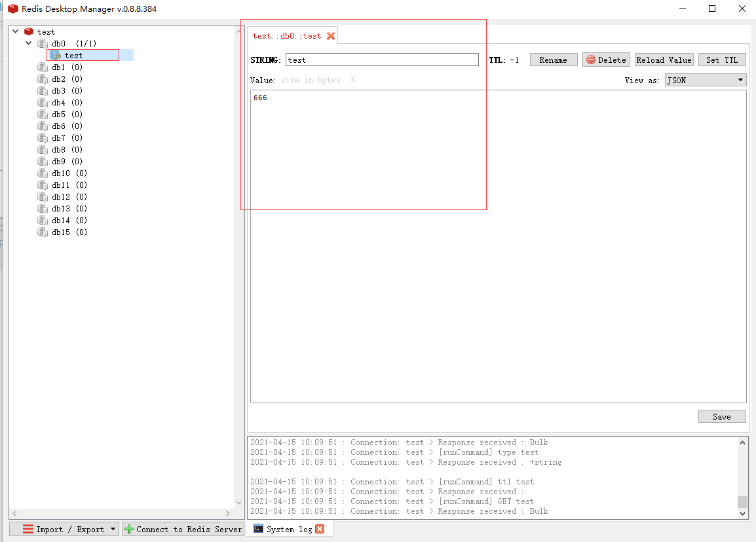This screenshot has width=756, height=542.
Task: Collapse the db0 database node
Action: tap(28, 43)
